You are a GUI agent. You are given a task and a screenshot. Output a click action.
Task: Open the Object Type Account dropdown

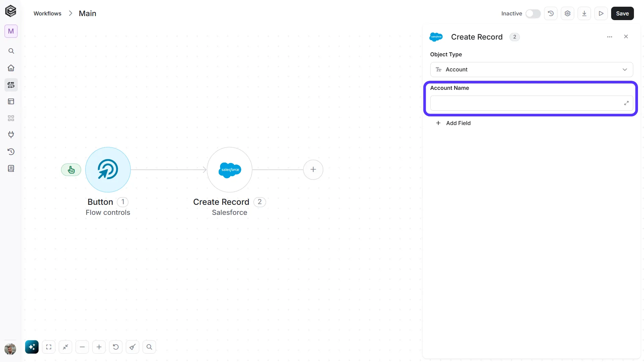(532, 69)
